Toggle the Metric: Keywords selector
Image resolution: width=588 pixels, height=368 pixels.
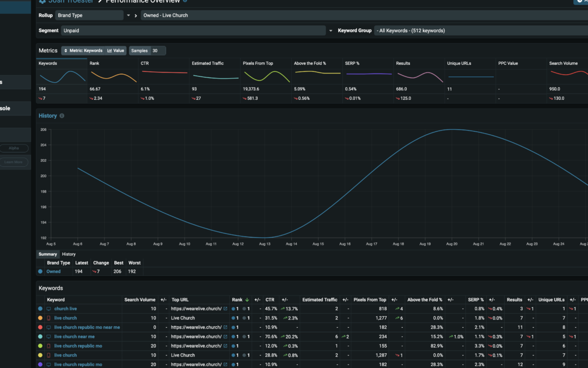(x=83, y=51)
